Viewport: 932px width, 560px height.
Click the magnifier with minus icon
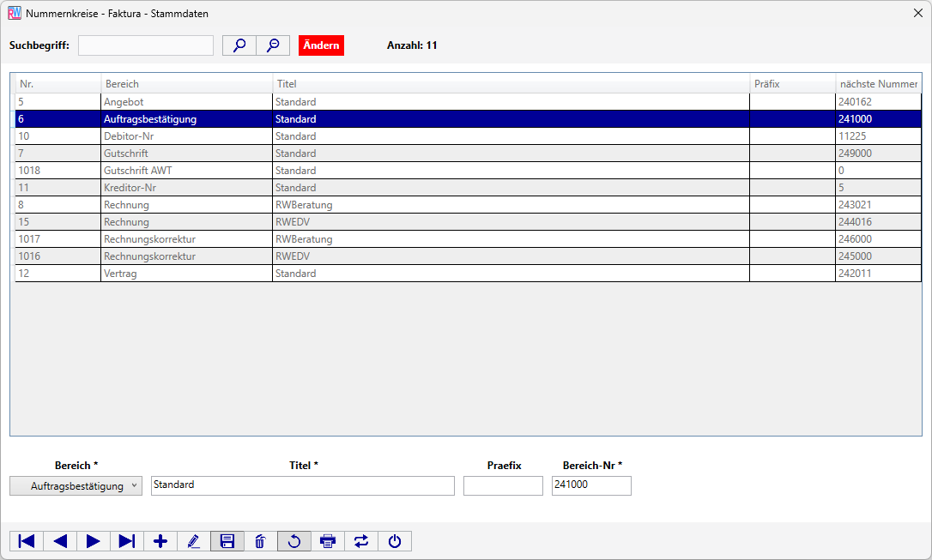[273, 45]
